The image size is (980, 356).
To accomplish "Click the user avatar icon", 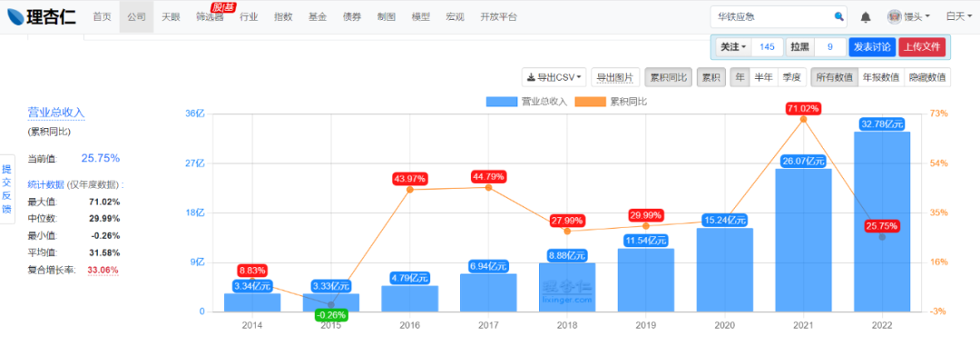I will pos(895,17).
